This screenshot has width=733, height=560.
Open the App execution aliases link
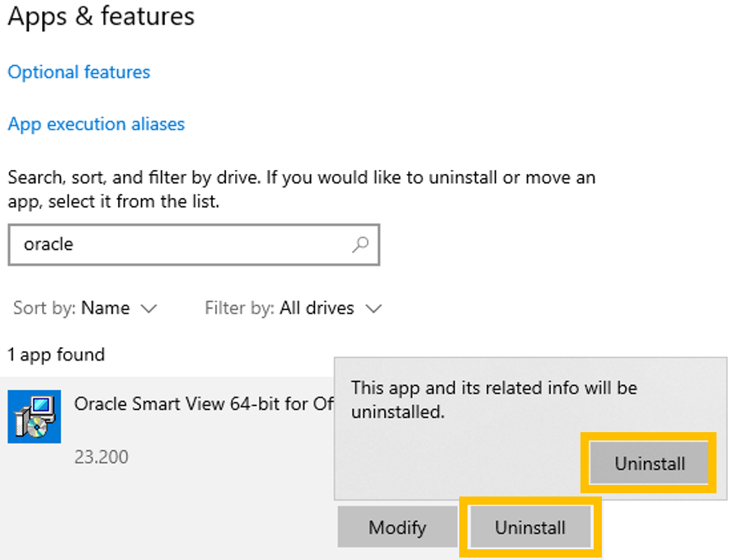point(96,125)
